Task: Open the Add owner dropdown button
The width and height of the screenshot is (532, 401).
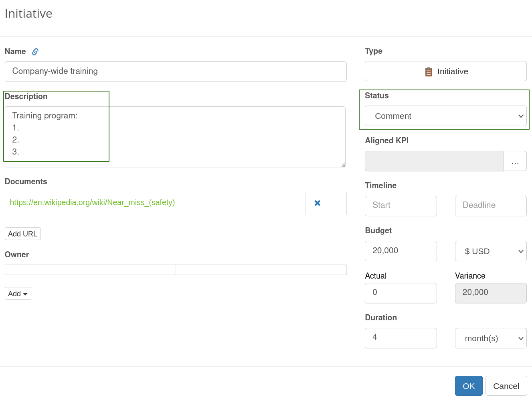Action: [x=18, y=293]
